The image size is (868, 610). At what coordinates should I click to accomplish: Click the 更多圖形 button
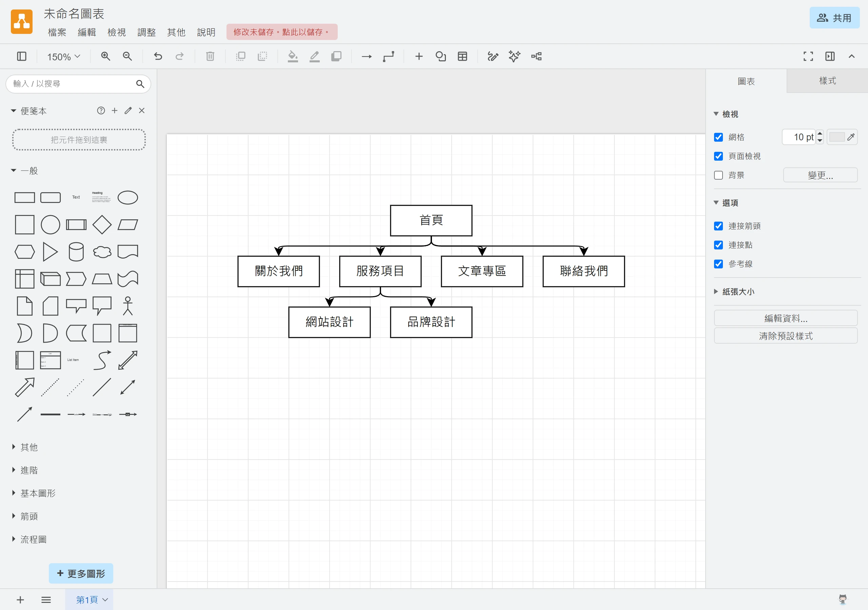[x=81, y=573]
